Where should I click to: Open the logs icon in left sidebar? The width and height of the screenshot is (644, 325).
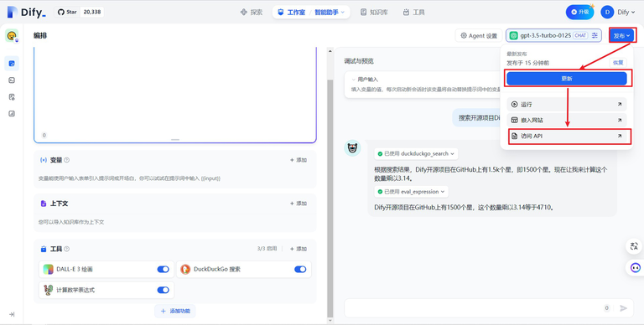tap(12, 97)
